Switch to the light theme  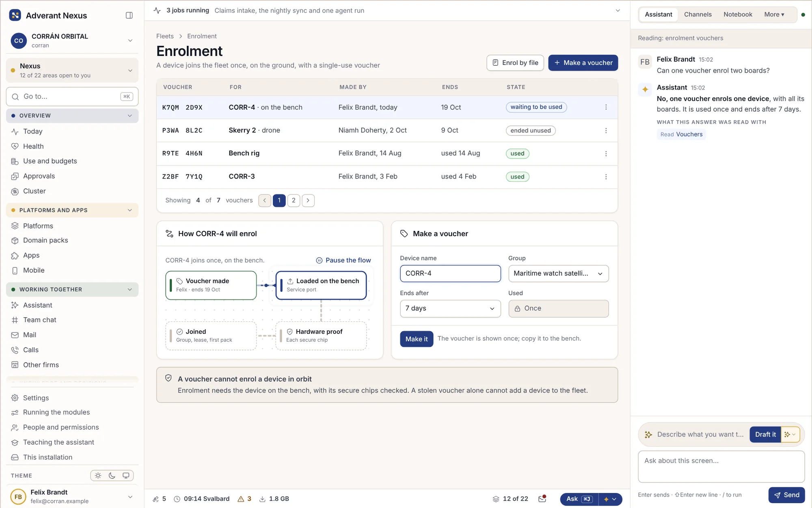pyautogui.click(x=98, y=476)
